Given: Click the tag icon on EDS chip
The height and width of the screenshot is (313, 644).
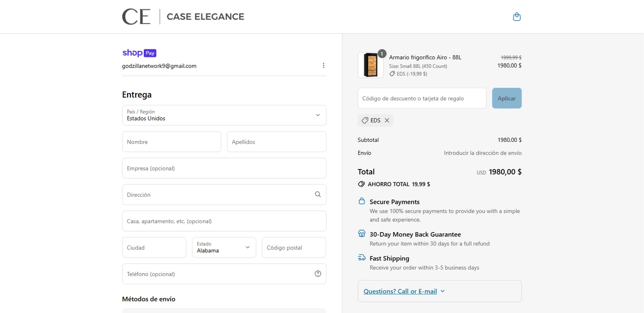Looking at the screenshot, I should (x=365, y=120).
